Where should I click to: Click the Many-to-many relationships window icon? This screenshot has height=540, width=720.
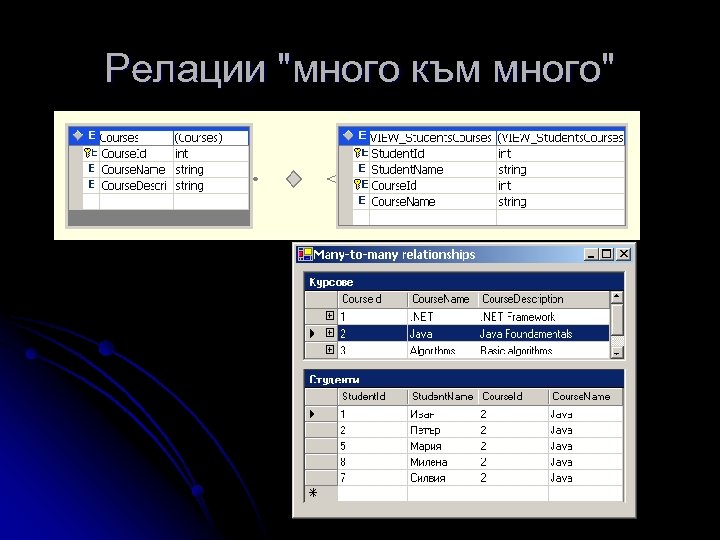click(x=305, y=254)
